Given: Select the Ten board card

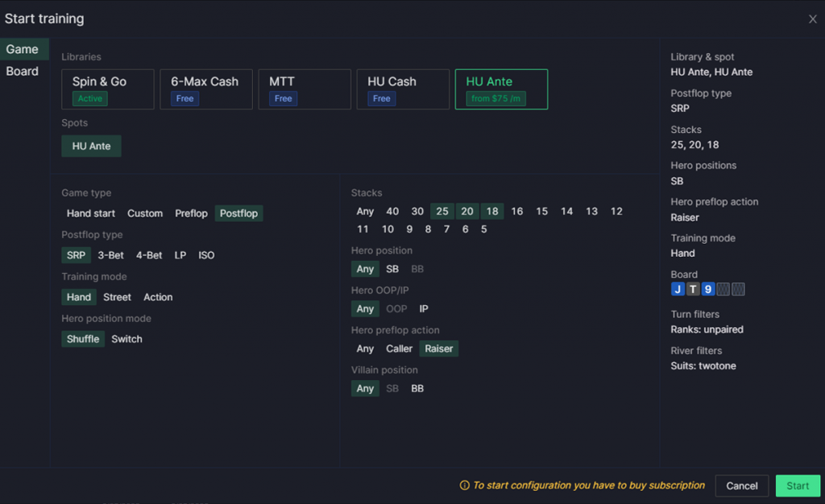Looking at the screenshot, I should click(693, 288).
